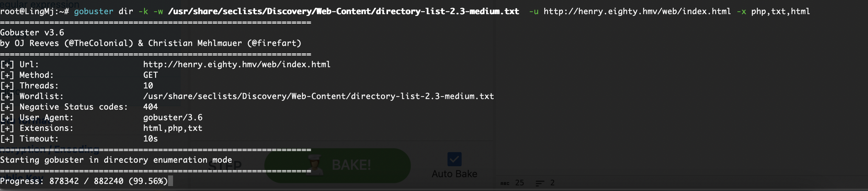Click the green BAKE! button

(338, 166)
